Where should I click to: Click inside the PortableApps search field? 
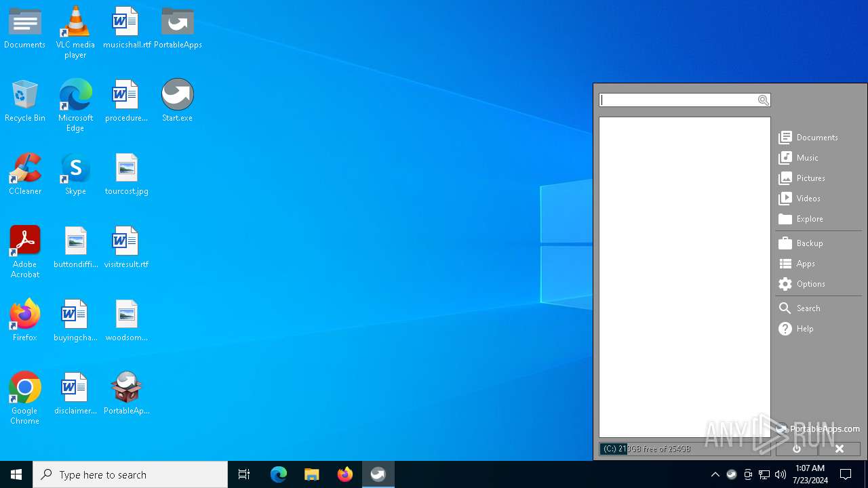click(x=677, y=100)
